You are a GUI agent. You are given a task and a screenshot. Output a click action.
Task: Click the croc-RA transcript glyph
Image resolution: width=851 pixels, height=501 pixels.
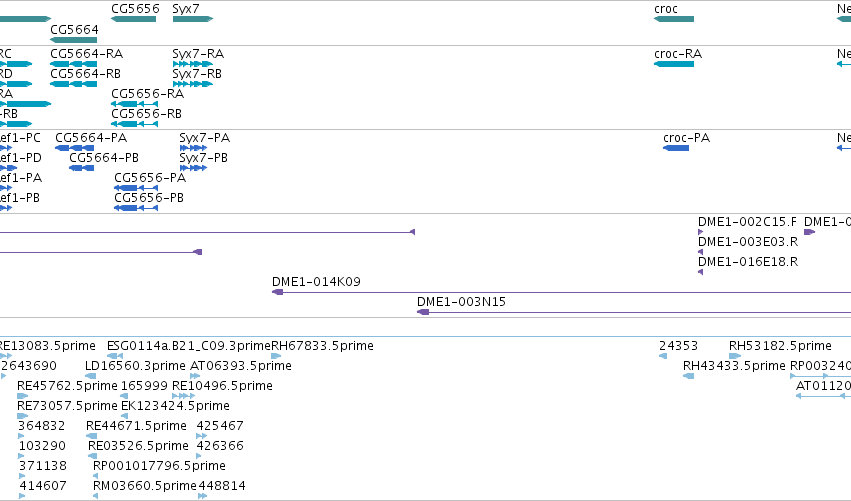(674, 64)
